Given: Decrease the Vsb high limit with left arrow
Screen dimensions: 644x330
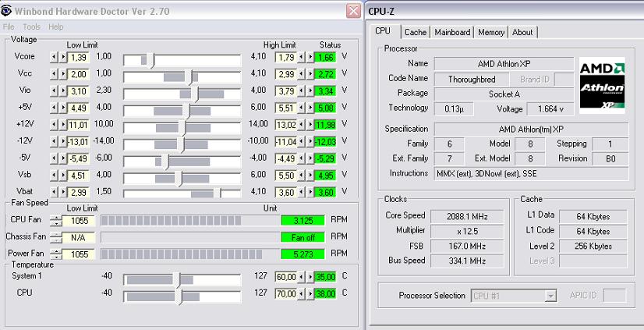Looking at the screenshot, I should click(x=301, y=176).
